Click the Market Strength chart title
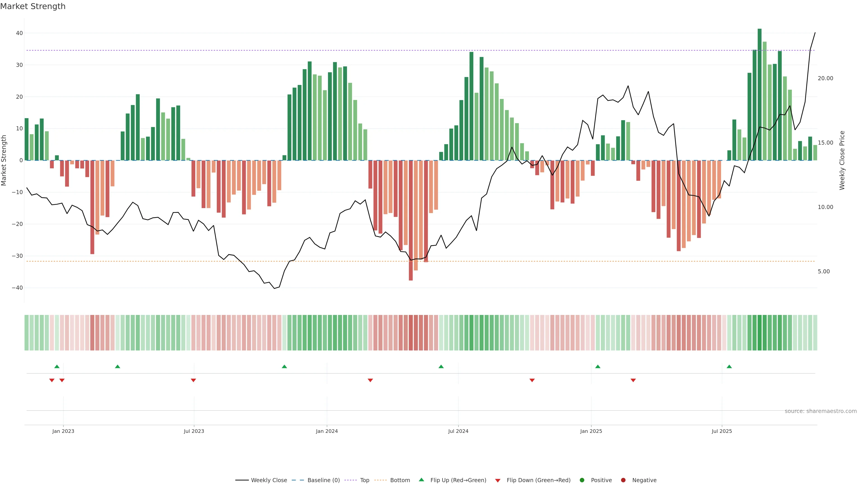Viewport: 868px width, 488px height. point(33,6)
